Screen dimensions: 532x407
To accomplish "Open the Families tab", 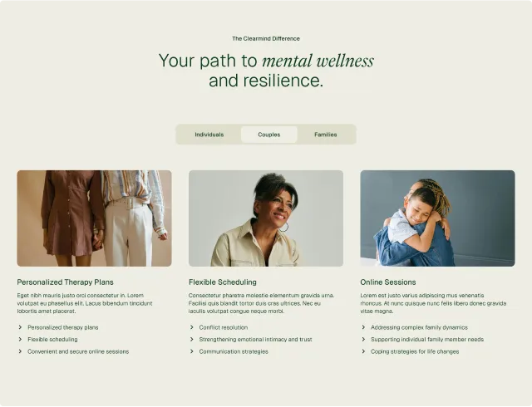I will (326, 135).
